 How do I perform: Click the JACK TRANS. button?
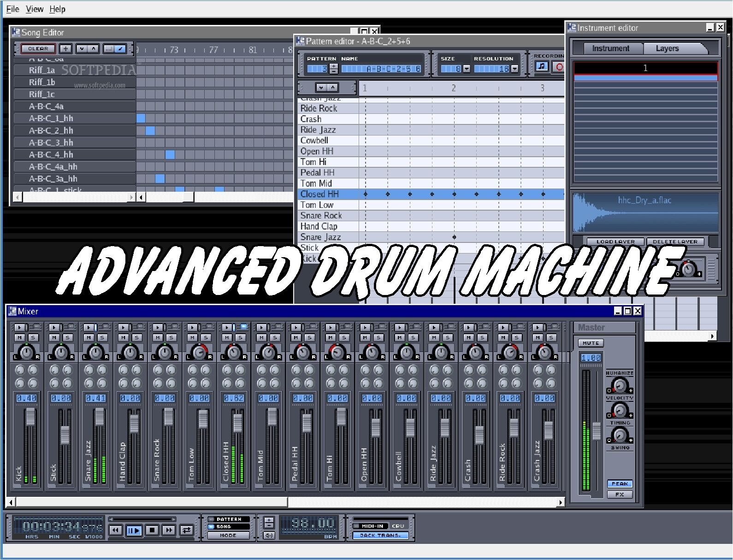[x=380, y=536]
